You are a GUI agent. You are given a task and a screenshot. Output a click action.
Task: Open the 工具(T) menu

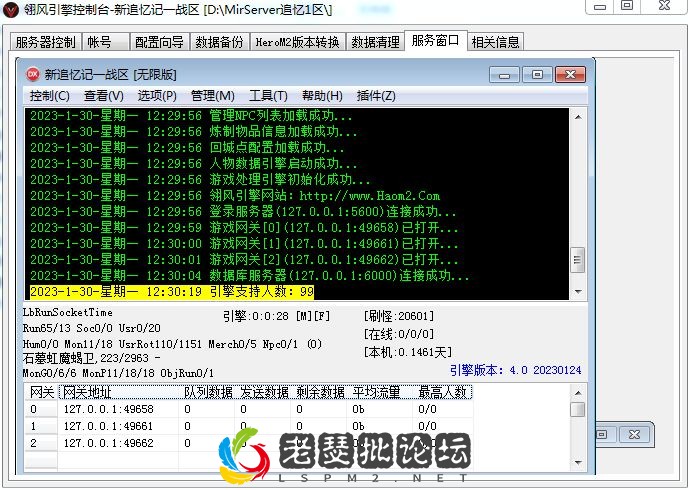pos(268,96)
